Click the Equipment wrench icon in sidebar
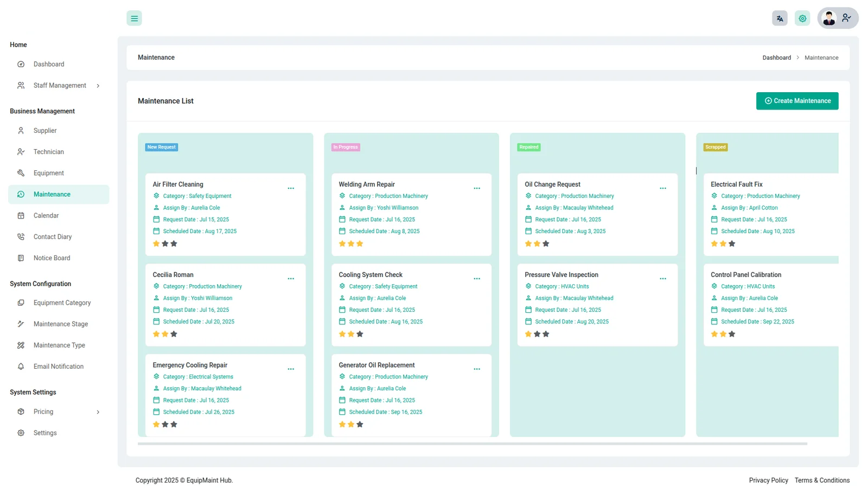The width and height of the screenshot is (868, 488). click(x=21, y=173)
